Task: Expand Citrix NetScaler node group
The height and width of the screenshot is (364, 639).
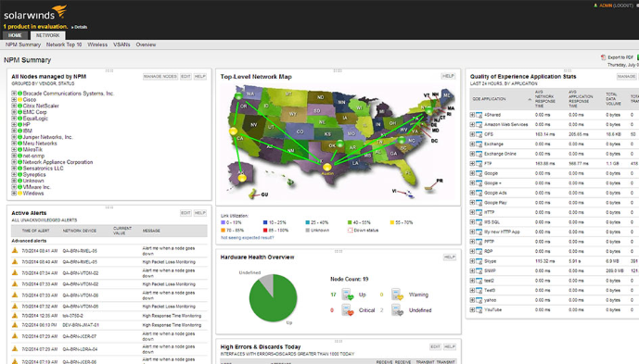Action: pos(14,106)
